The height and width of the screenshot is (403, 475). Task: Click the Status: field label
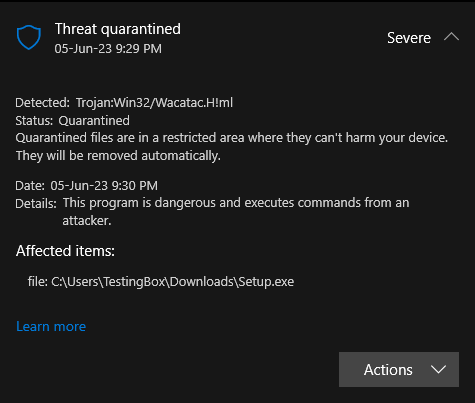point(34,121)
